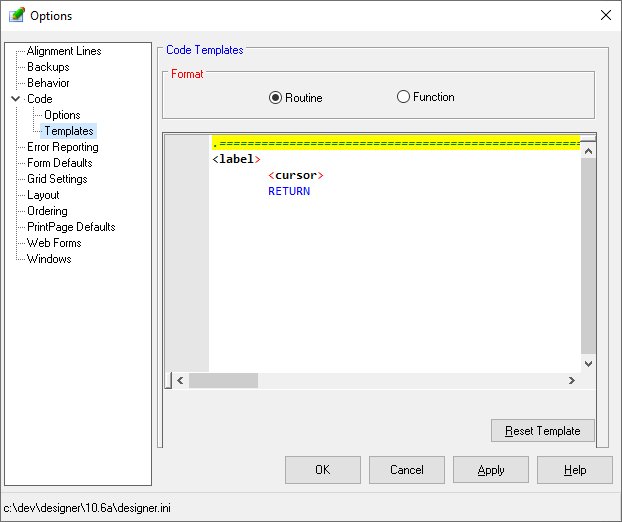
Task: Open PrintPage Defaults settings
Action: coord(70,227)
